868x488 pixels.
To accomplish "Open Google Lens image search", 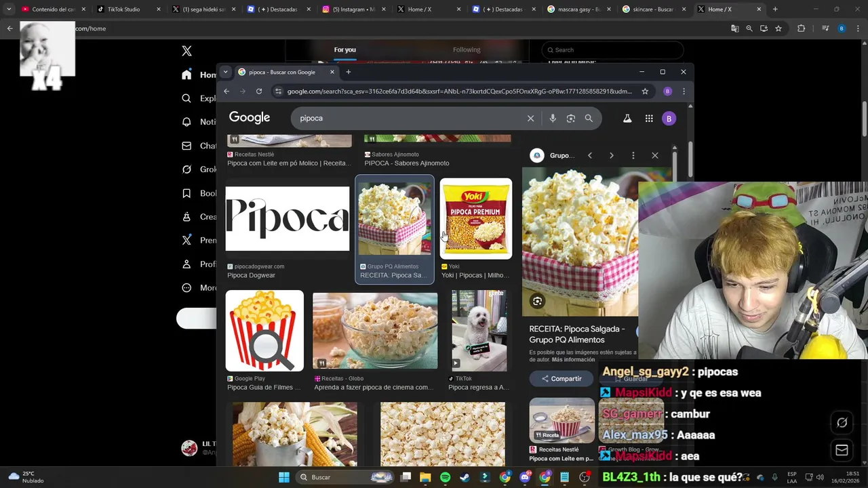I will (571, 118).
